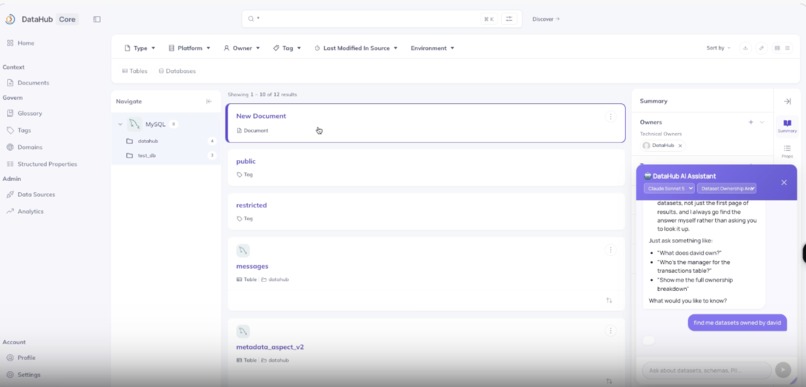The width and height of the screenshot is (806, 387).
Task: Collapse the MySQL tree node
Action: [x=120, y=124]
